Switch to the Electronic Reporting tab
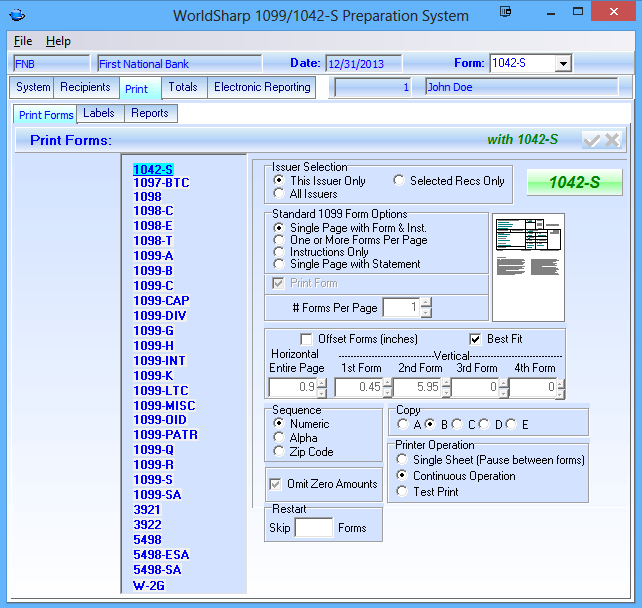 pos(262,88)
